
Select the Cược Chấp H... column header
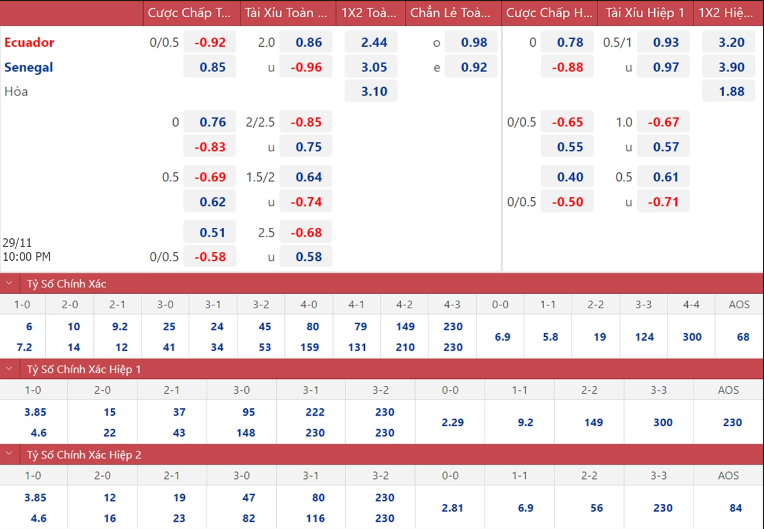coord(550,13)
